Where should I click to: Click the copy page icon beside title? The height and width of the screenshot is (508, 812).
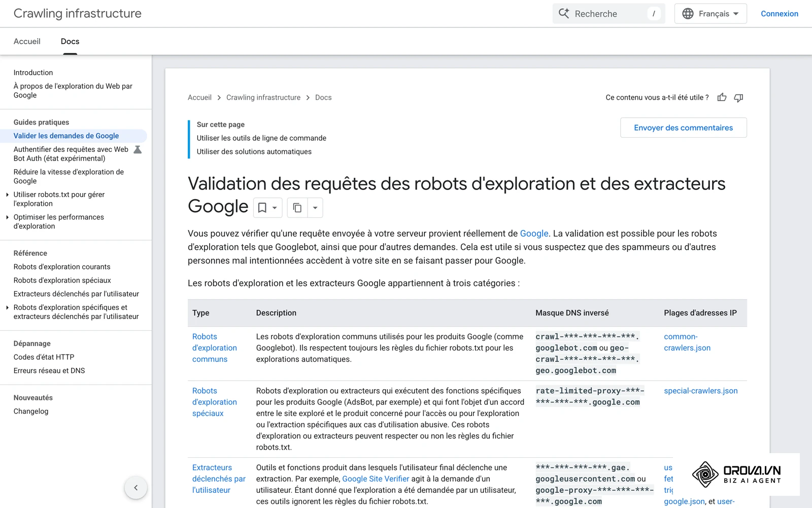tap(297, 208)
